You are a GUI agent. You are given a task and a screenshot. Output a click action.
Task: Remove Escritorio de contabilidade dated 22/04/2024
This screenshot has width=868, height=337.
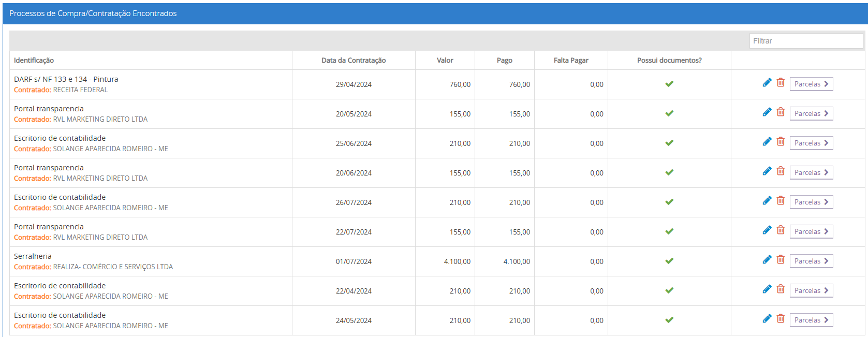point(781,289)
